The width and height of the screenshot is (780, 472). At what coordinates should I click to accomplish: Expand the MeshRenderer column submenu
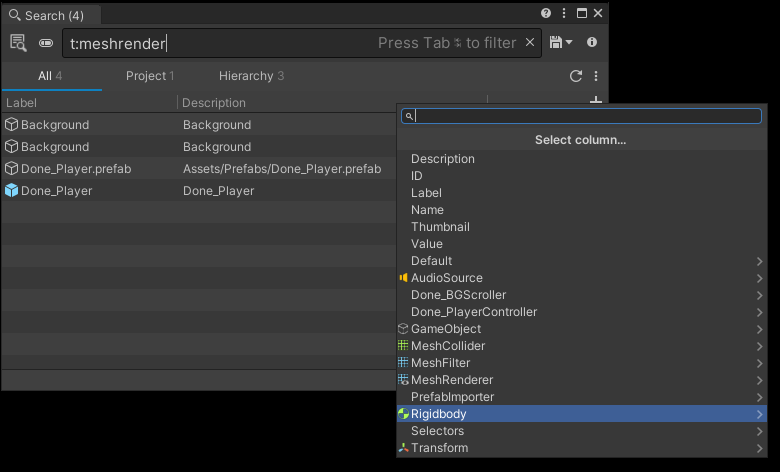tap(759, 380)
